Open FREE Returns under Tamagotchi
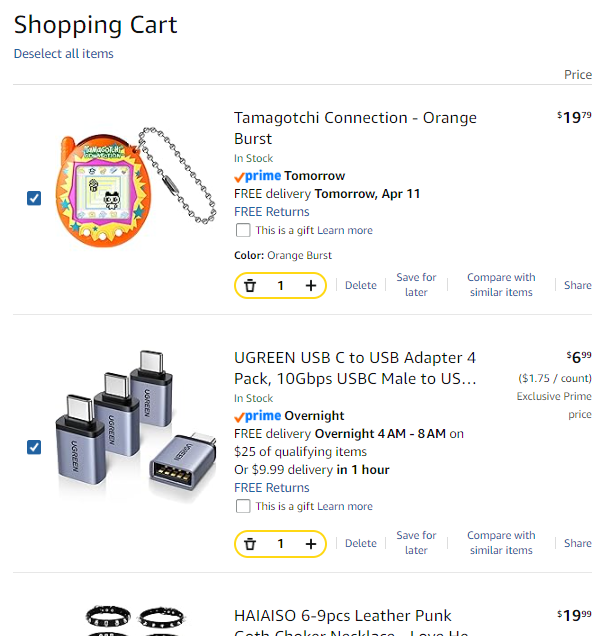605x636 pixels. (272, 212)
